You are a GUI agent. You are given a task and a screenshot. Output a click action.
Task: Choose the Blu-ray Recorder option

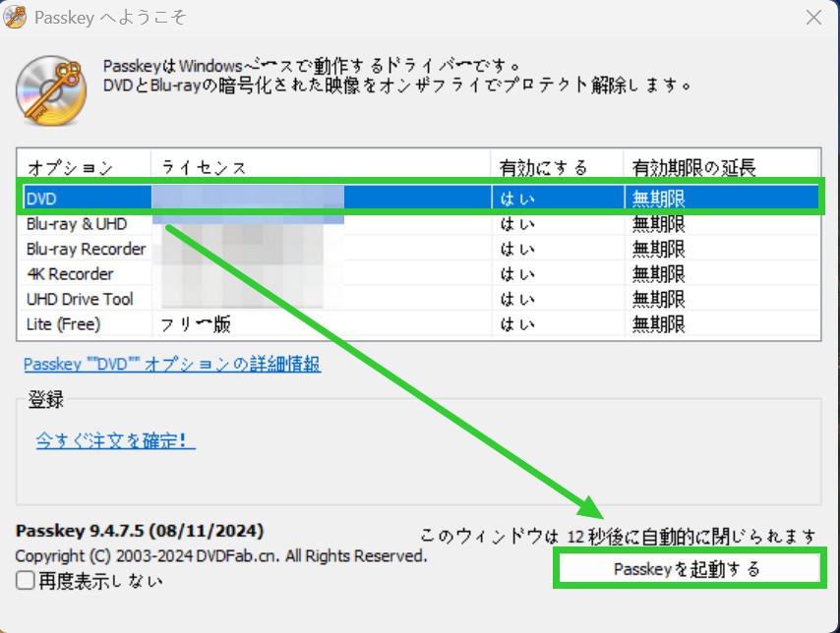(x=86, y=249)
